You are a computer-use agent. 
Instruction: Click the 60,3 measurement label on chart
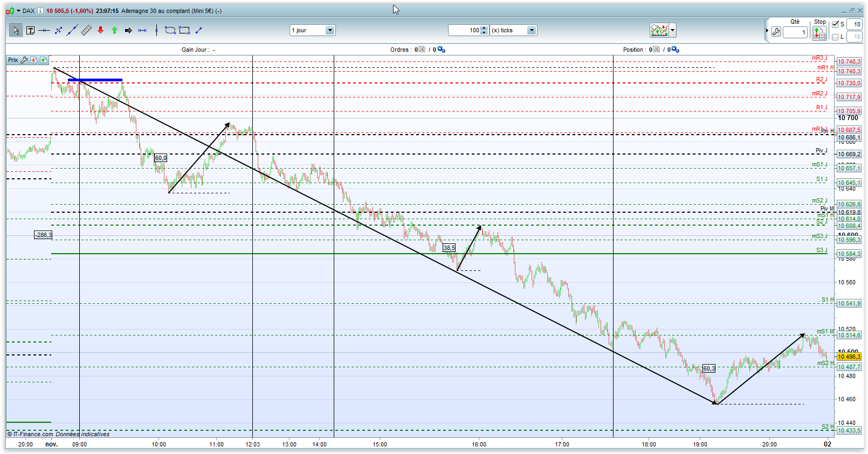point(709,368)
